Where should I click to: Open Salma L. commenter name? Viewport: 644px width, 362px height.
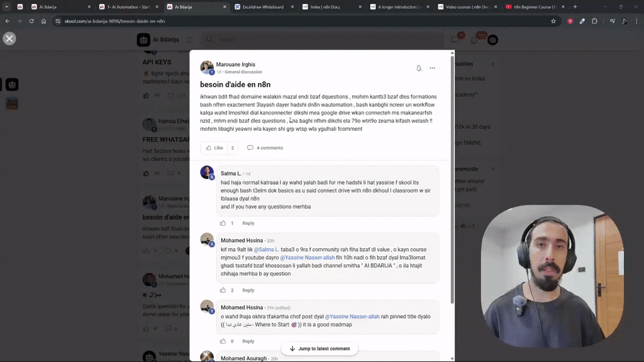click(231, 173)
